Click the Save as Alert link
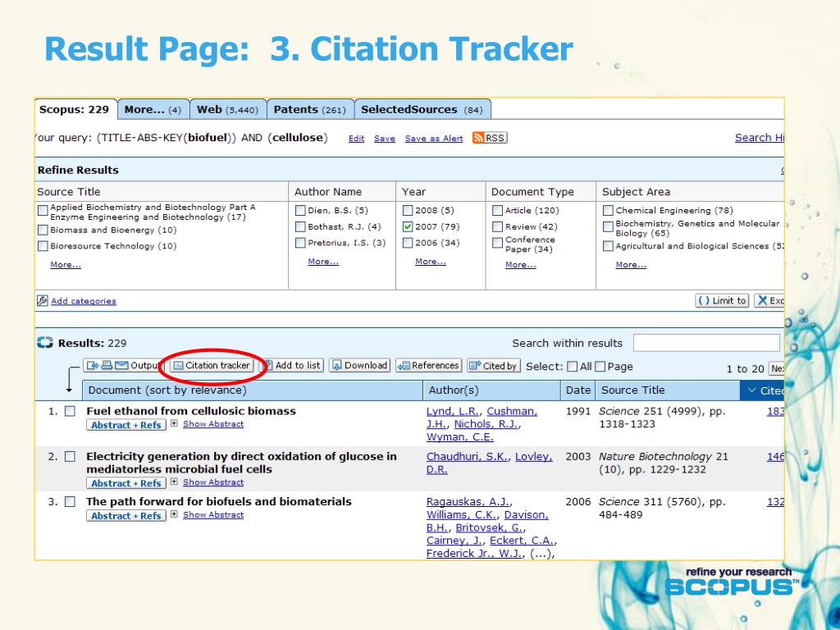This screenshot has height=630, width=840. pos(434,138)
